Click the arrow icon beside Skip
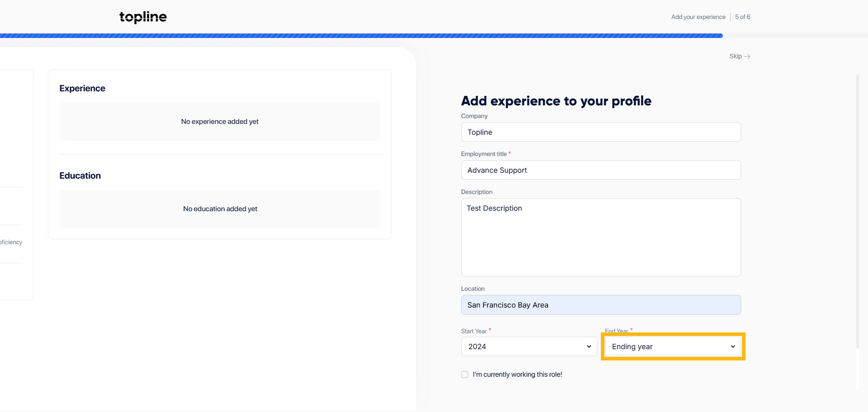868x412 pixels. (747, 57)
